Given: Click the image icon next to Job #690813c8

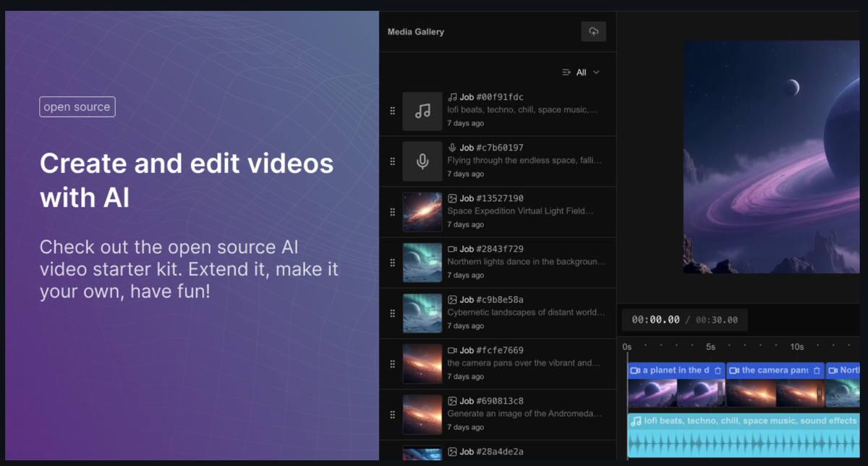Looking at the screenshot, I should pos(453,400).
